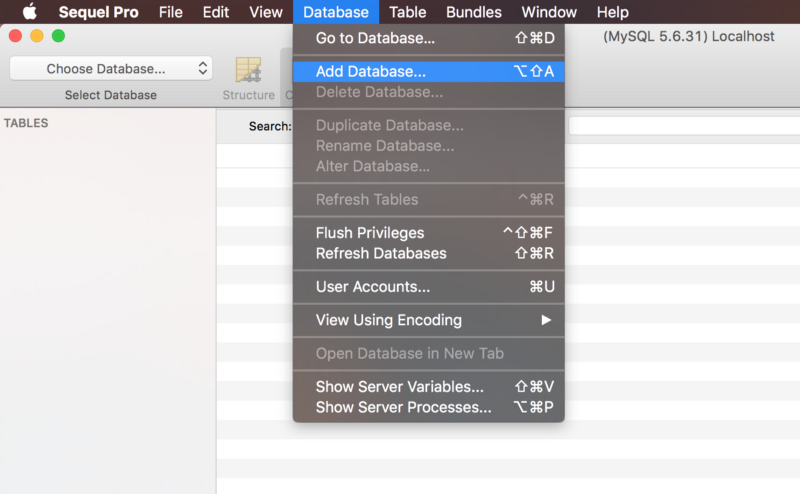800x494 pixels.
Task: Open the Help menu
Action: (x=612, y=12)
